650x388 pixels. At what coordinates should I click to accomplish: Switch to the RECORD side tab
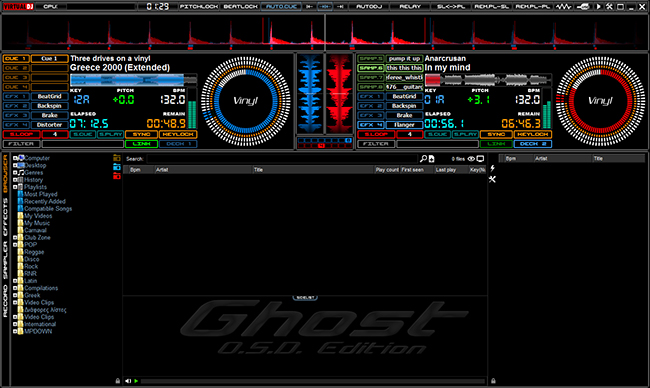tap(5, 301)
